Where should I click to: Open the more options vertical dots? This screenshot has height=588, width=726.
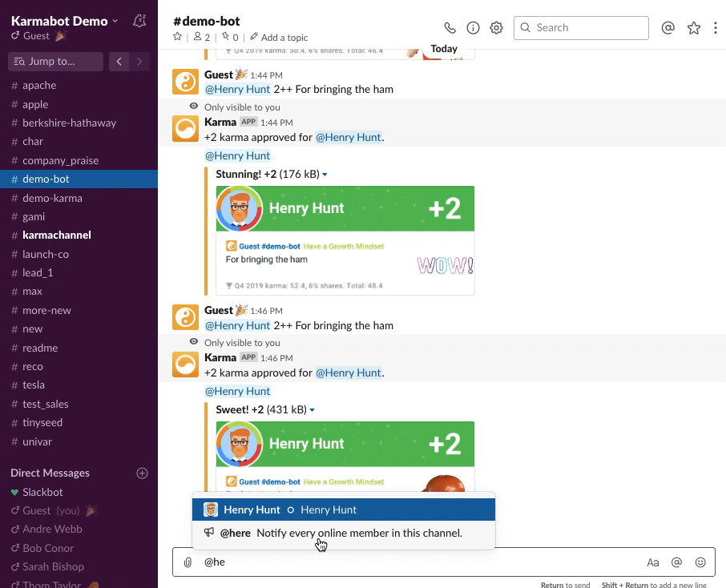click(x=716, y=28)
